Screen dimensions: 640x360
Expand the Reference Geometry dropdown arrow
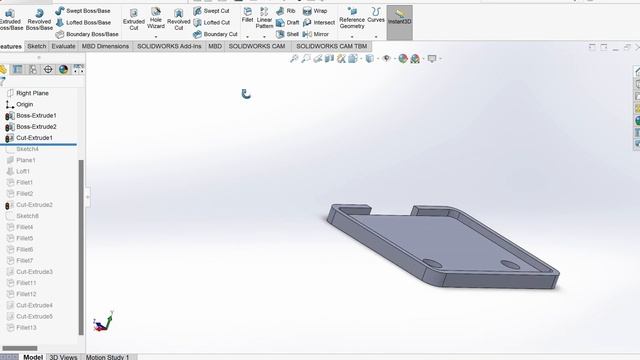352,37
